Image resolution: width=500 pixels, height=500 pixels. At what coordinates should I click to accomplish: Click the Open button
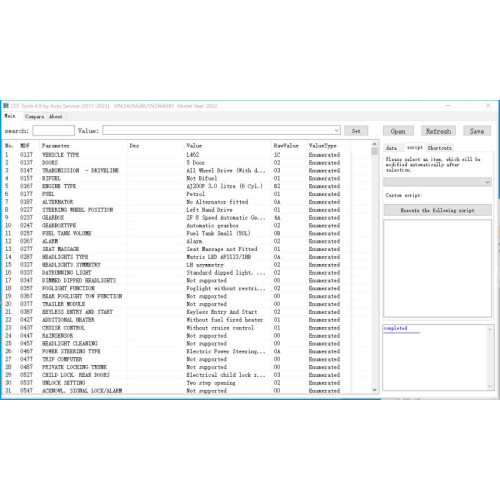[x=398, y=131]
